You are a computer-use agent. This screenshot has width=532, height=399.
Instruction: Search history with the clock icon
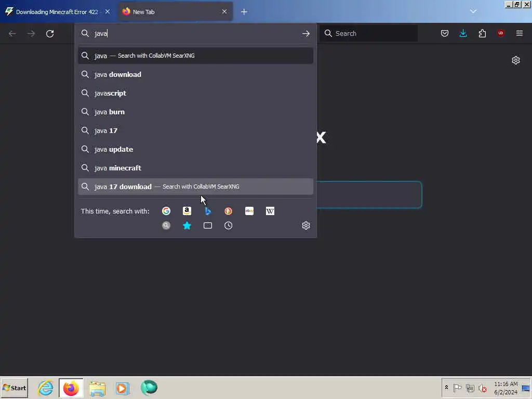tap(229, 225)
